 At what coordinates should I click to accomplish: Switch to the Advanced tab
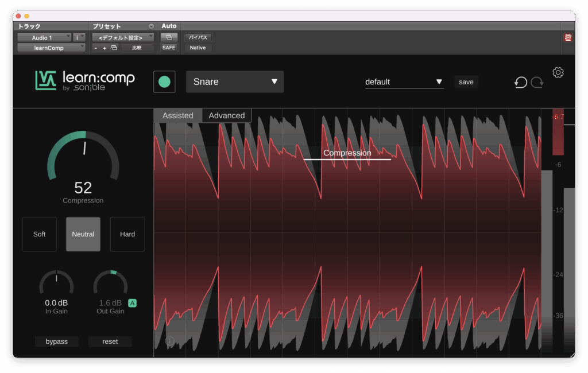click(x=227, y=115)
